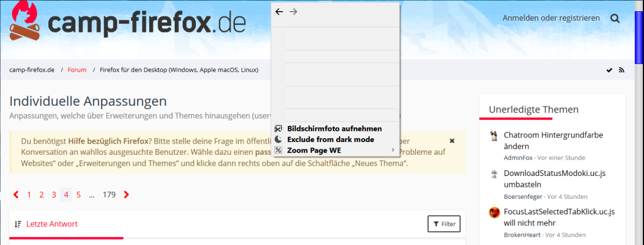Screen dimensions: 644x245
Task: Open Firefox für den Desktop breadcrumb
Action: (179, 70)
